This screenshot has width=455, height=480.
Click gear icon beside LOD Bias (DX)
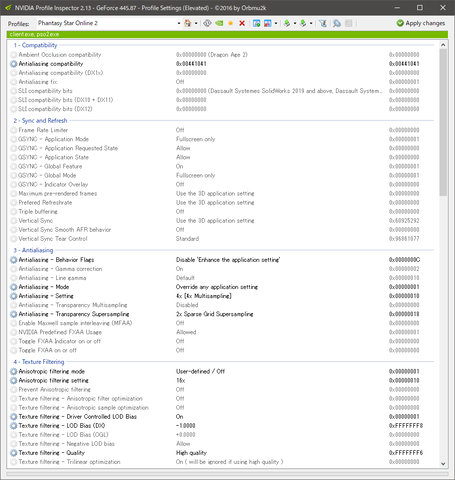(13, 426)
